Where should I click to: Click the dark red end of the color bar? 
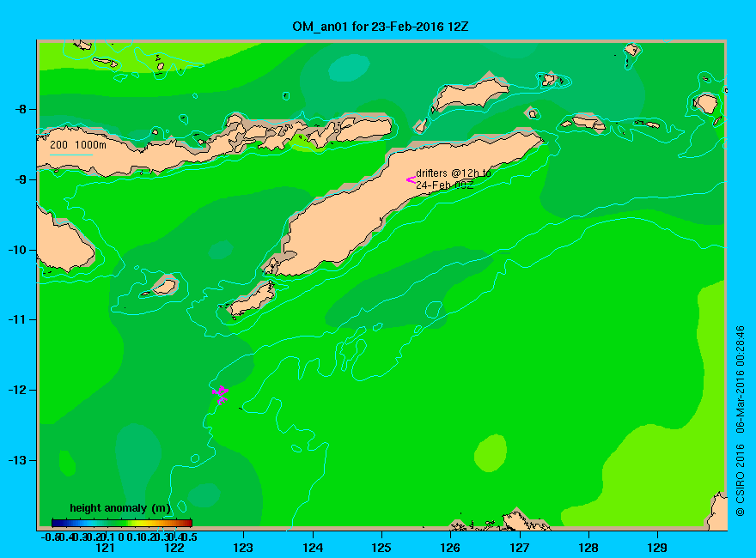pos(187,523)
